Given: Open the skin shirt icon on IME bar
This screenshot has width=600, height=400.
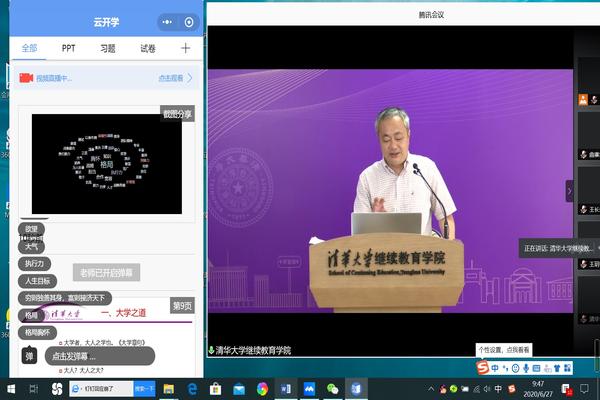Looking at the screenshot, I should tap(557, 368).
